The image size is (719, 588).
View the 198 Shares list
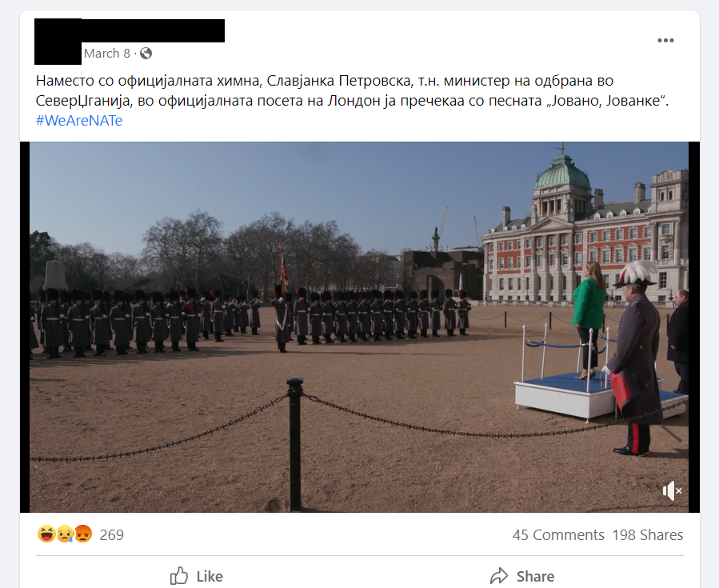point(648,534)
